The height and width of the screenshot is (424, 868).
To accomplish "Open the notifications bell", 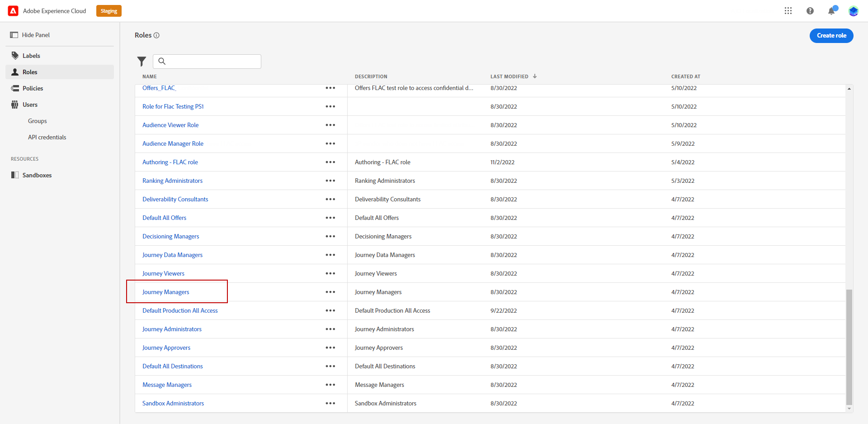I will tap(831, 11).
